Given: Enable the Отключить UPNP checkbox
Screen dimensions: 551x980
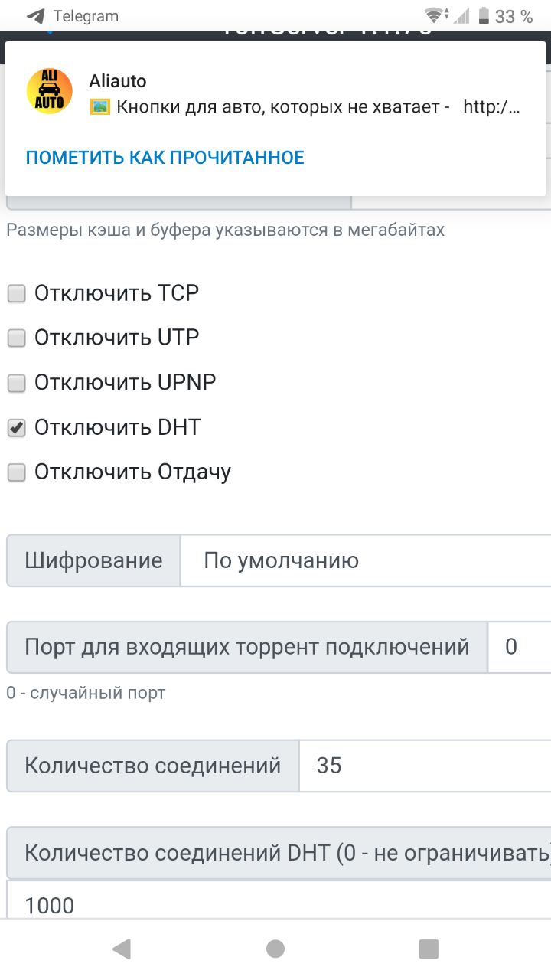Looking at the screenshot, I should click(16, 382).
